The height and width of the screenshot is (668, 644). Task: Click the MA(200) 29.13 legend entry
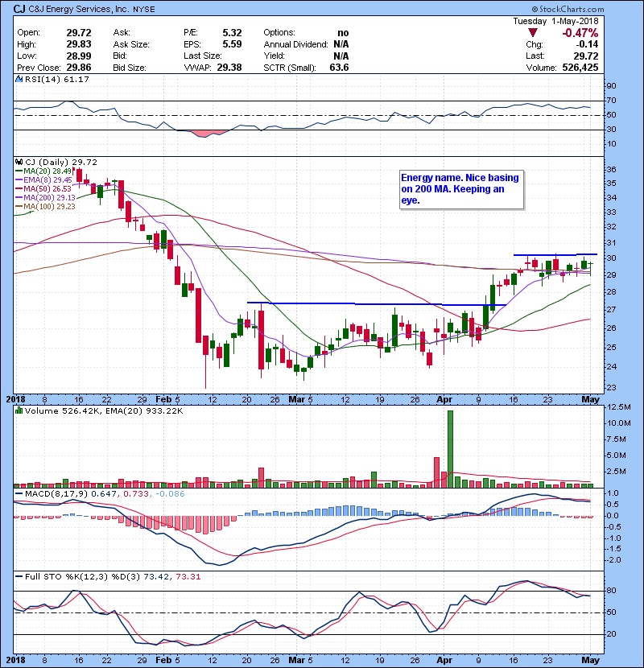coord(45,198)
